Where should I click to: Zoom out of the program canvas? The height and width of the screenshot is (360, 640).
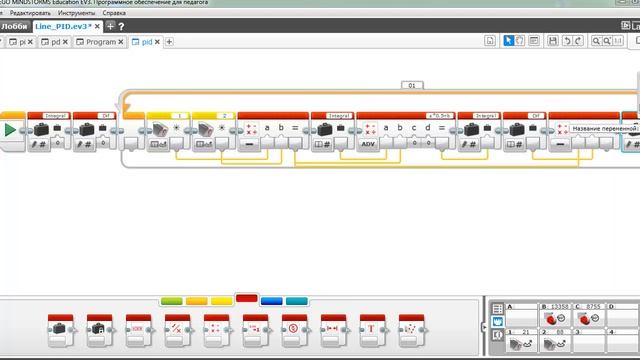[x=596, y=41]
